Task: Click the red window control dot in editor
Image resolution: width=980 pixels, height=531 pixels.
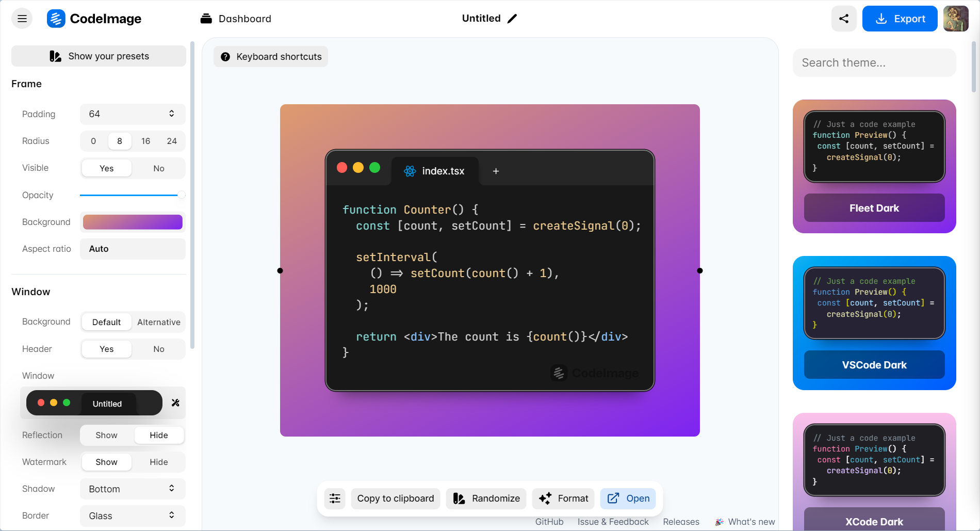Action: click(x=342, y=167)
